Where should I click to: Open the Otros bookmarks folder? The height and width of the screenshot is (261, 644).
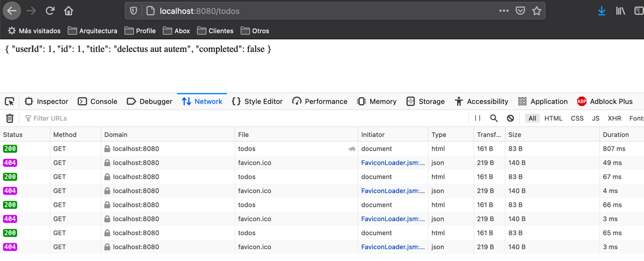click(255, 31)
